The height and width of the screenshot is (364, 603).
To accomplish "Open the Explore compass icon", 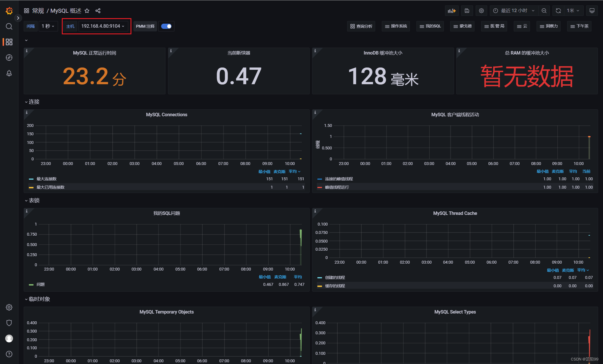I will (x=9, y=57).
